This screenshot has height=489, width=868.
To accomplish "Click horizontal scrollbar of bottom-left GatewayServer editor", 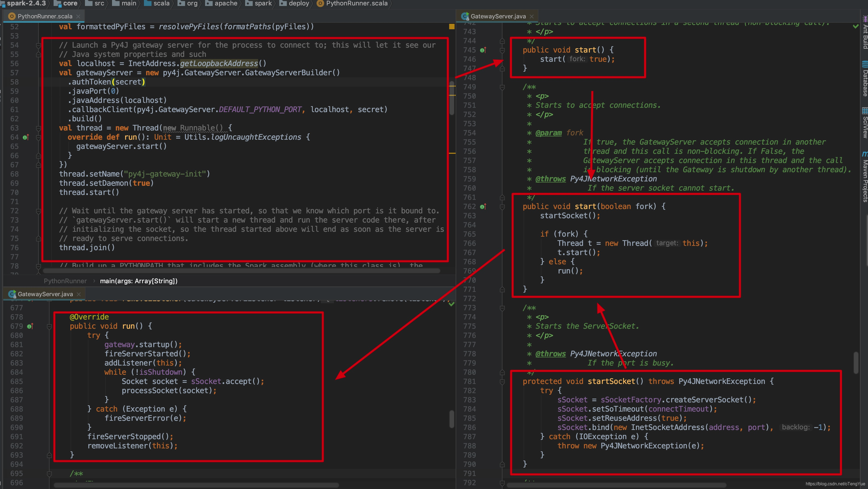I will point(196,485).
